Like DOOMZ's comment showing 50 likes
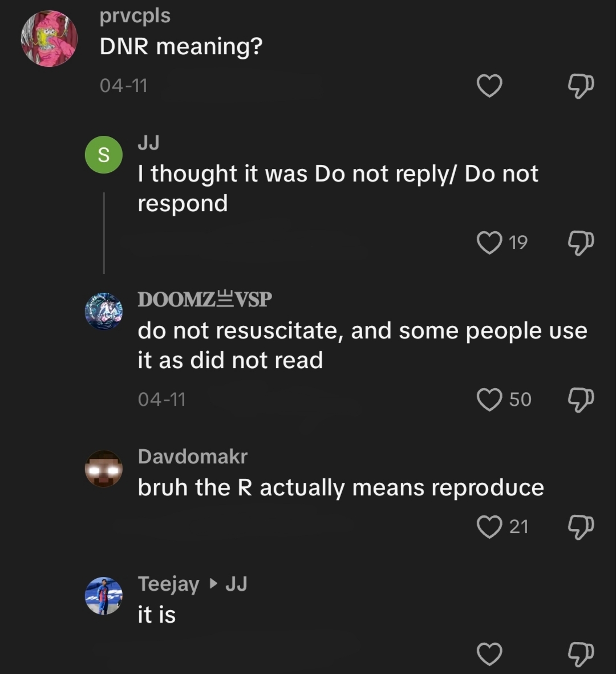Viewport: 616px width, 674px height. pyautogui.click(x=489, y=399)
